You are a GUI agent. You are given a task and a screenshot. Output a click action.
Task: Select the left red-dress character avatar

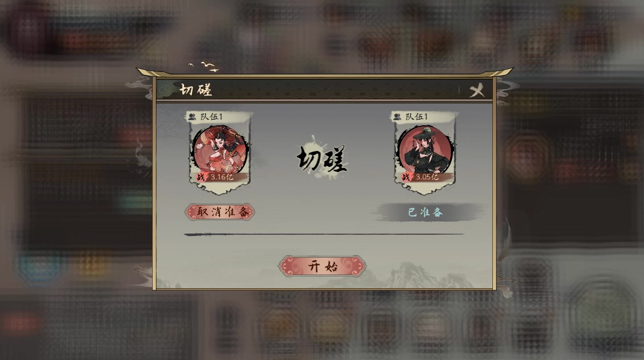[220, 150]
